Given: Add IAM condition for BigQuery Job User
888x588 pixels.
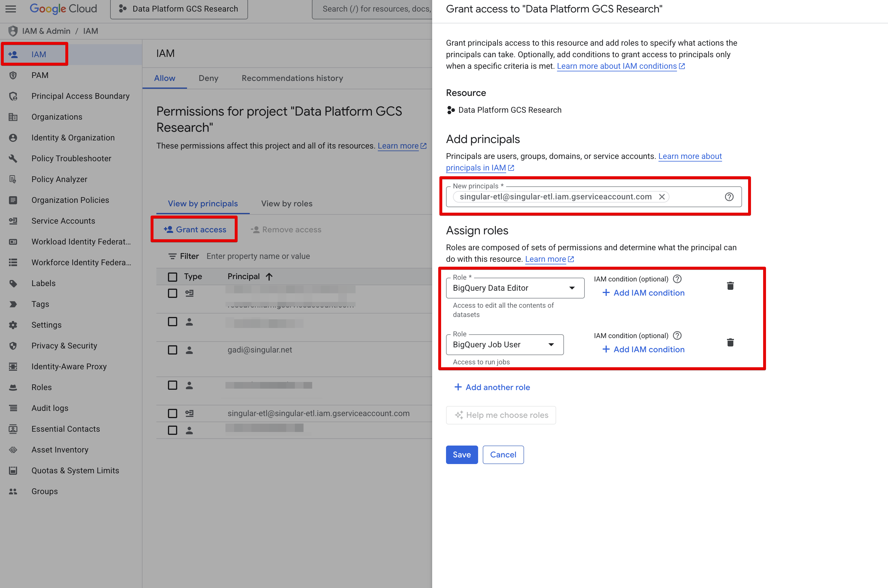Looking at the screenshot, I should (x=643, y=350).
